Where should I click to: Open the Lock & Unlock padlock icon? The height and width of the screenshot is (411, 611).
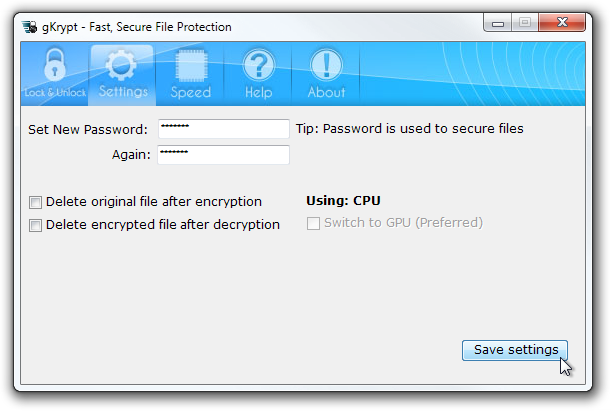55,65
